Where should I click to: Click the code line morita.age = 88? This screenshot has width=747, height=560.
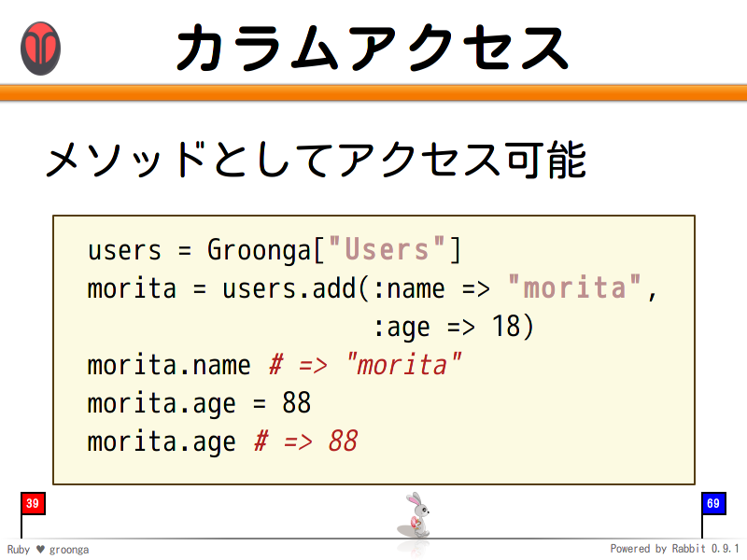(199, 404)
